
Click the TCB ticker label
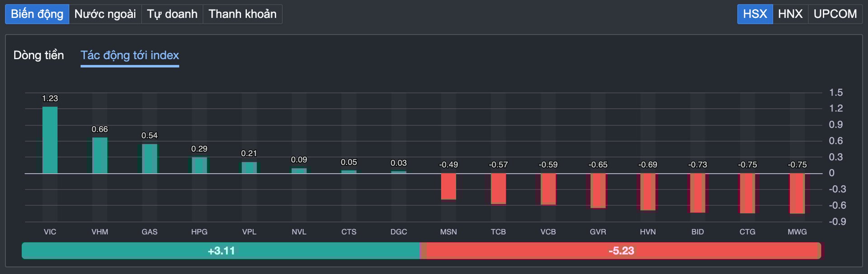[x=498, y=232]
